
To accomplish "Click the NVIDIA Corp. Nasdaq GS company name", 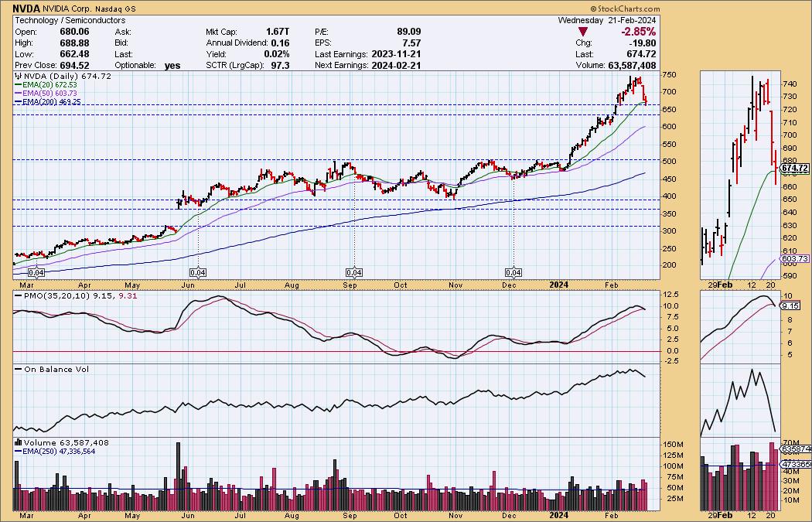I will tap(89, 9).
